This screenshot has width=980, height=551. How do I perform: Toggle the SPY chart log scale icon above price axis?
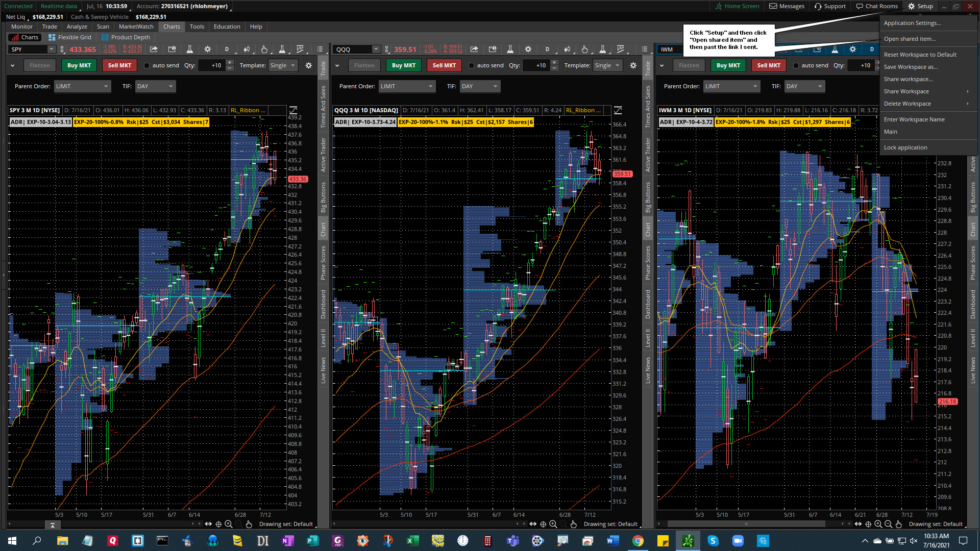coord(293,110)
